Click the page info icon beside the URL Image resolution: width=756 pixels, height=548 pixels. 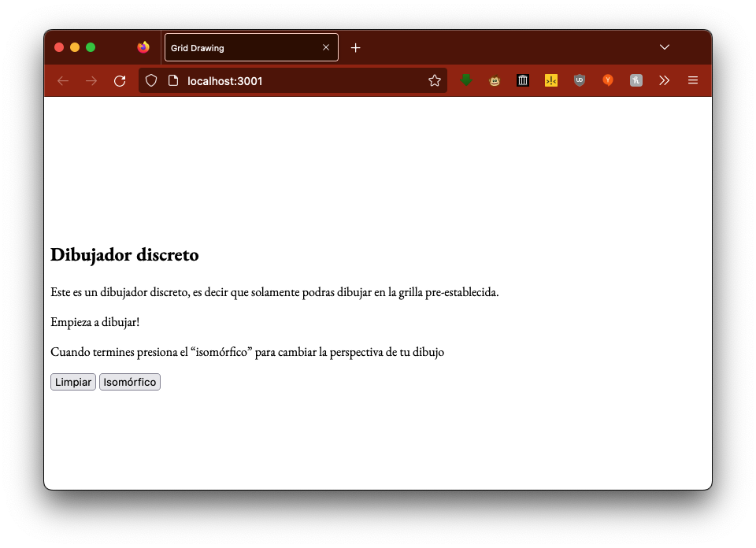click(173, 80)
